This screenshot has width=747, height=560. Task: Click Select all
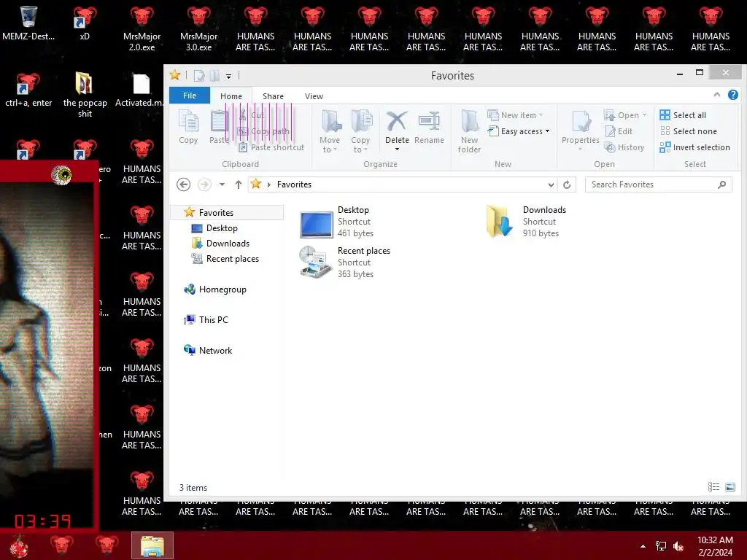tap(683, 115)
